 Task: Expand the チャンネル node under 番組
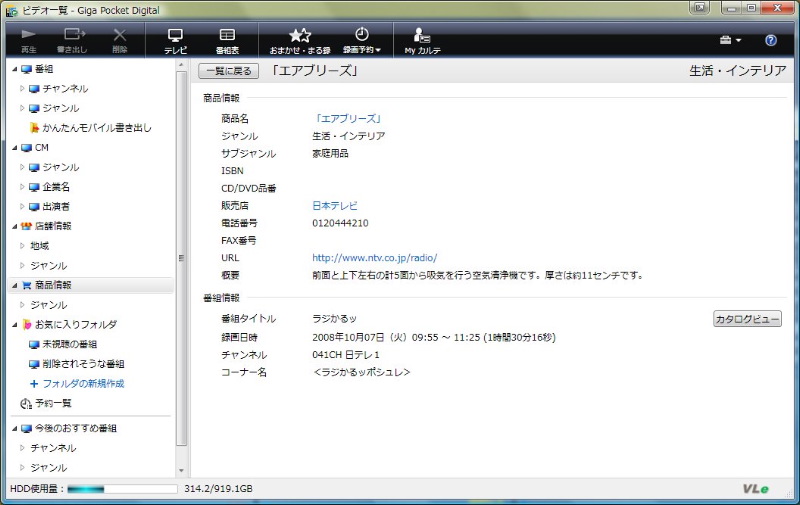(x=22, y=89)
